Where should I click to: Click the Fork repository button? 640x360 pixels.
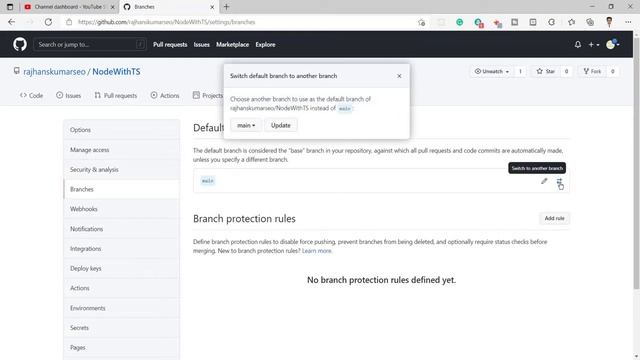tap(592, 71)
